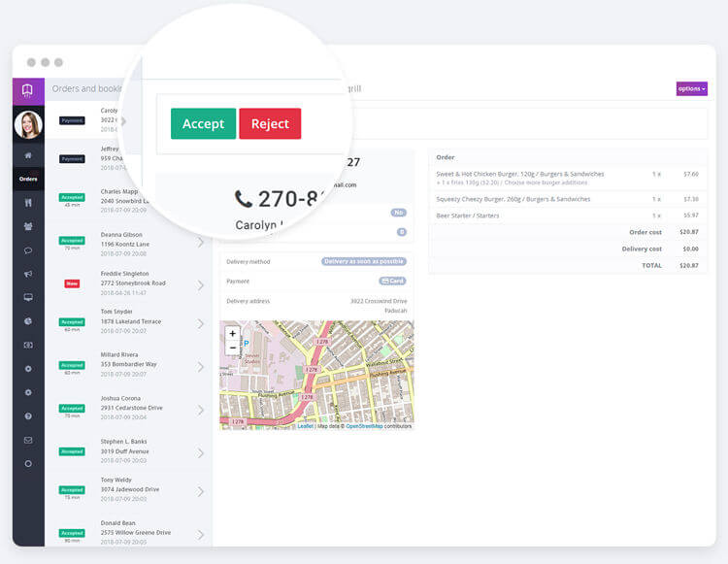Expand Freddie Singleton order chevron
728x564 pixels.
(200, 285)
